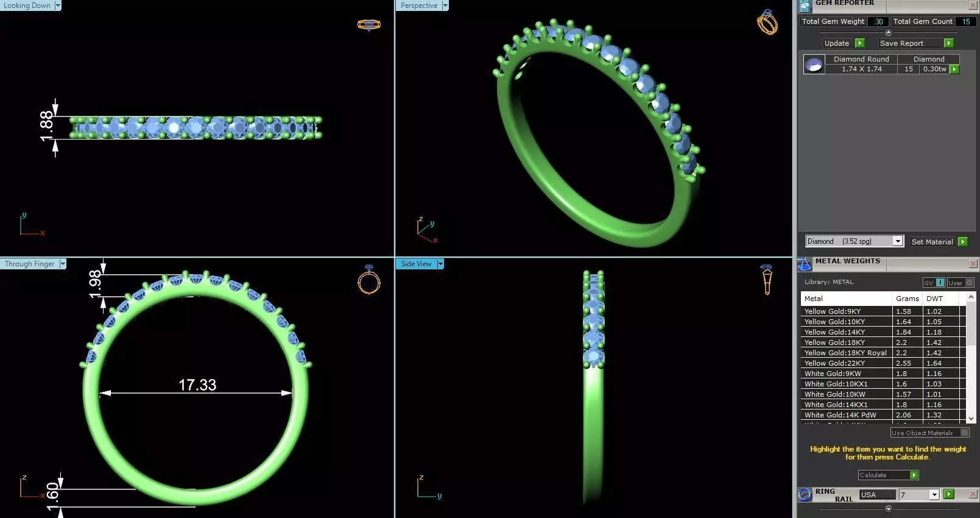The height and width of the screenshot is (518, 980).
Task: Click the Metal Weights panel icon
Action: (x=805, y=264)
